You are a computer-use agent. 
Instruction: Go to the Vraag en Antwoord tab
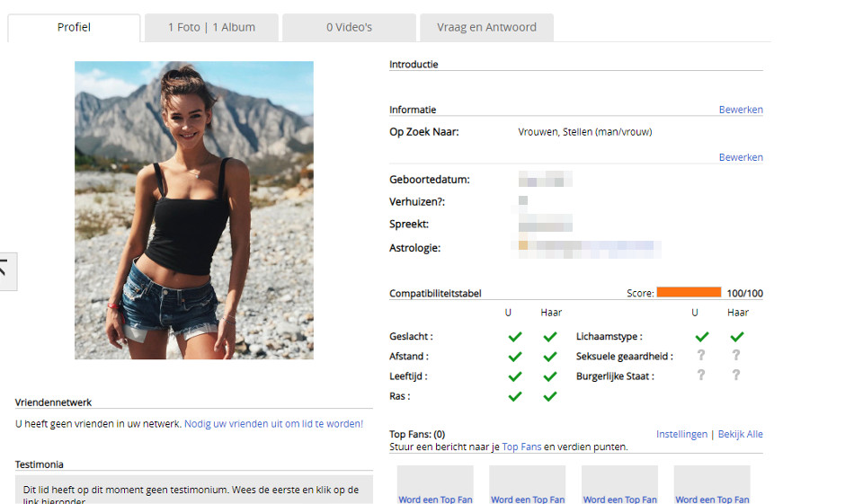[486, 27]
